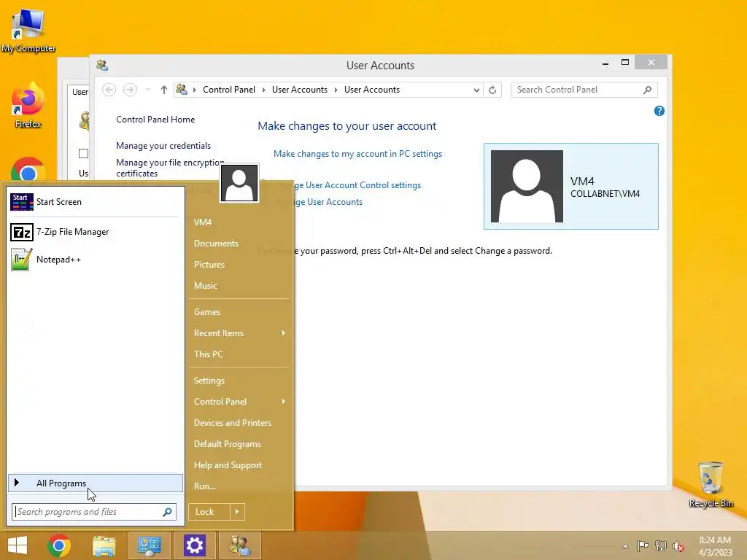This screenshot has height=560, width=747.
Task: Open This PC from Start menu
Action: pos(209,354)
